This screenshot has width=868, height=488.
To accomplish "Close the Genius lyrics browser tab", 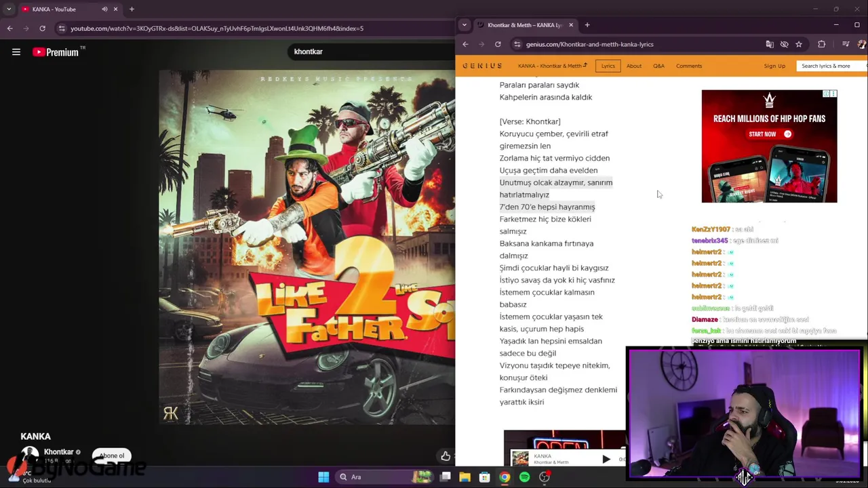I will coord(571,25).
